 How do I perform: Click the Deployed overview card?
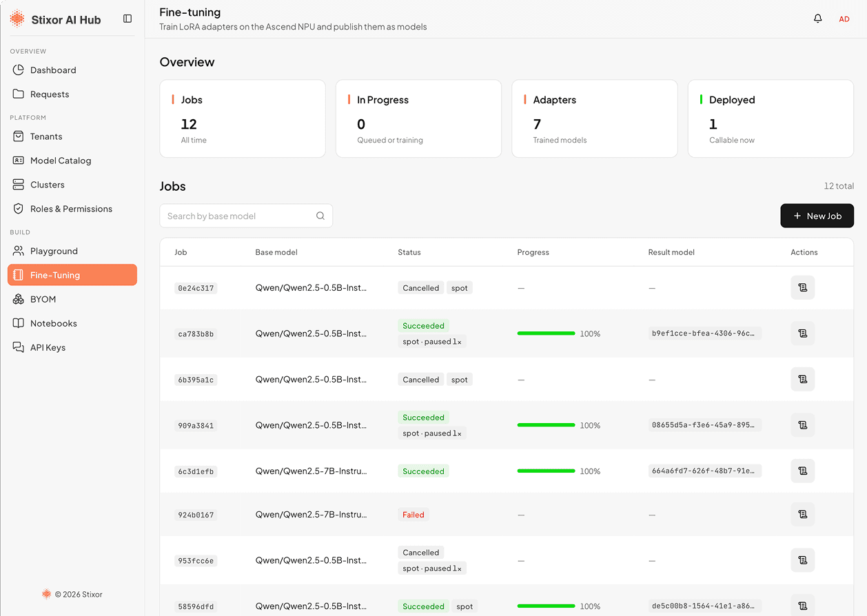pyautogui.click(x=771, y=119)
